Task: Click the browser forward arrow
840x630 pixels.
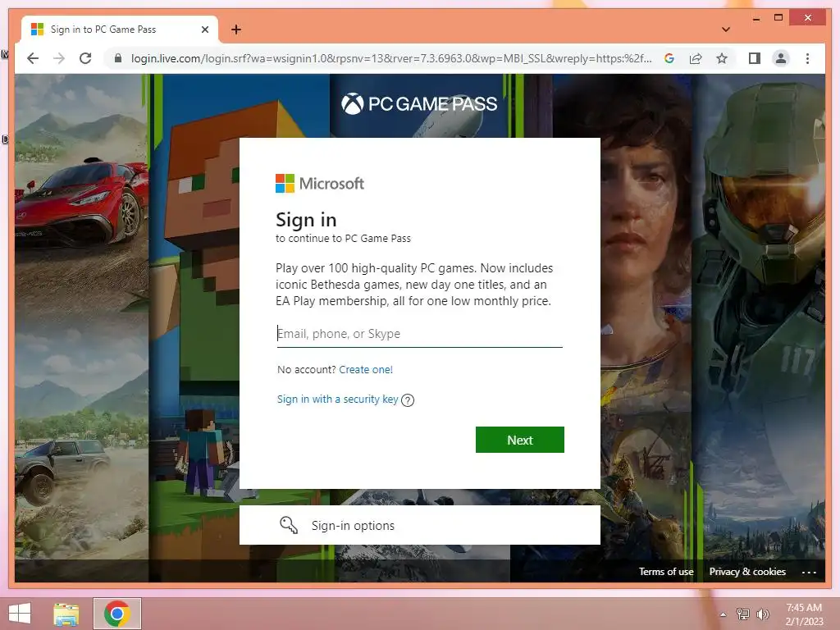Action: pos(59,58)
